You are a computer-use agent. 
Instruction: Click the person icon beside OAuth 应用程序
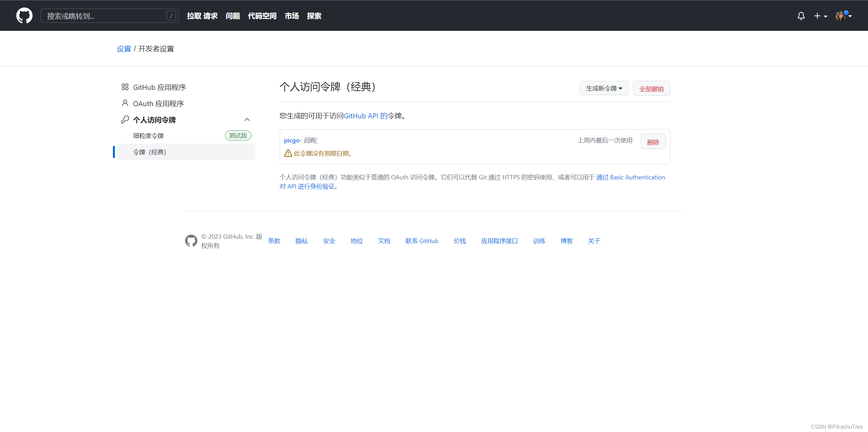(x=125, y=103)
